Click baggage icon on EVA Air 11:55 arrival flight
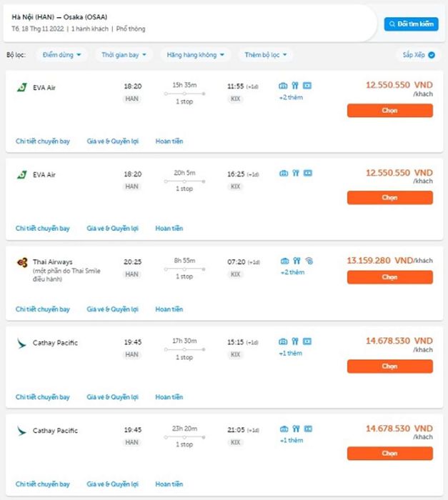448x500 pixels. pos(284,86)
